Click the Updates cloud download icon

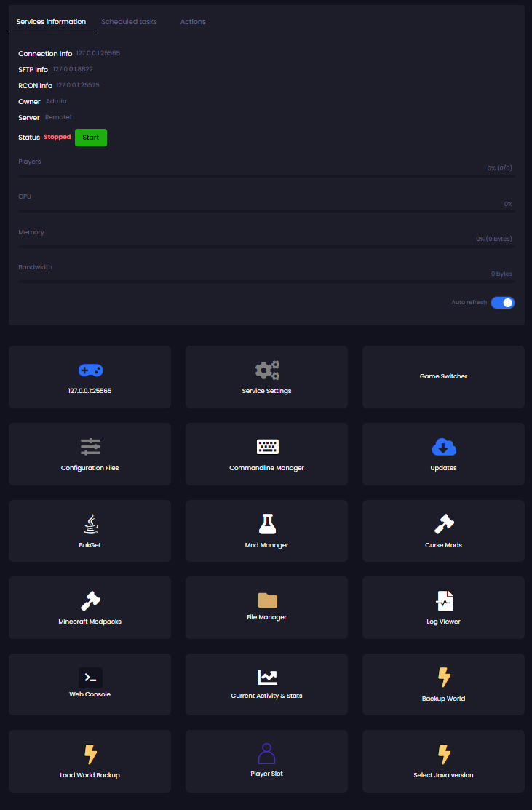click(443, 447)
